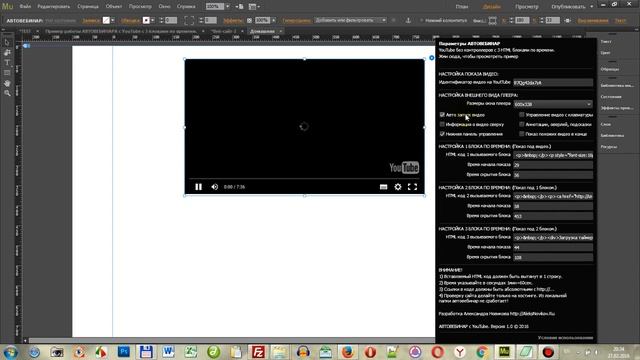Screen dimensions: 640x360
Task: Open YouTube player settings gear
Action: pyautogui.click(x=398, y=187)
